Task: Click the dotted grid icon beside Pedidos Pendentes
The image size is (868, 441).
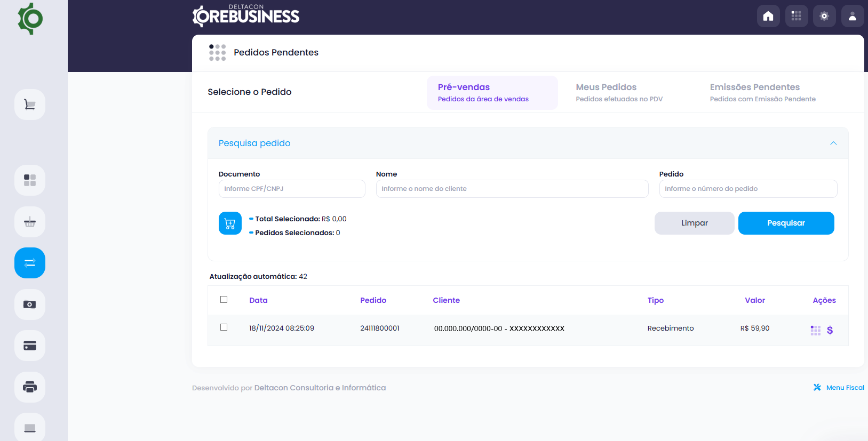Action: coord(217,52)
